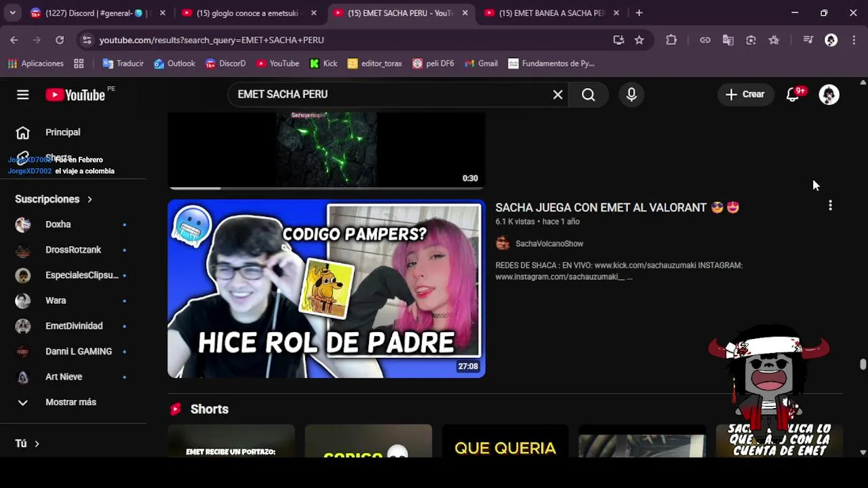Open the browser extensions puzzle icon
Viewport: 868px width, 488px height.
click(x=671, y=40)
